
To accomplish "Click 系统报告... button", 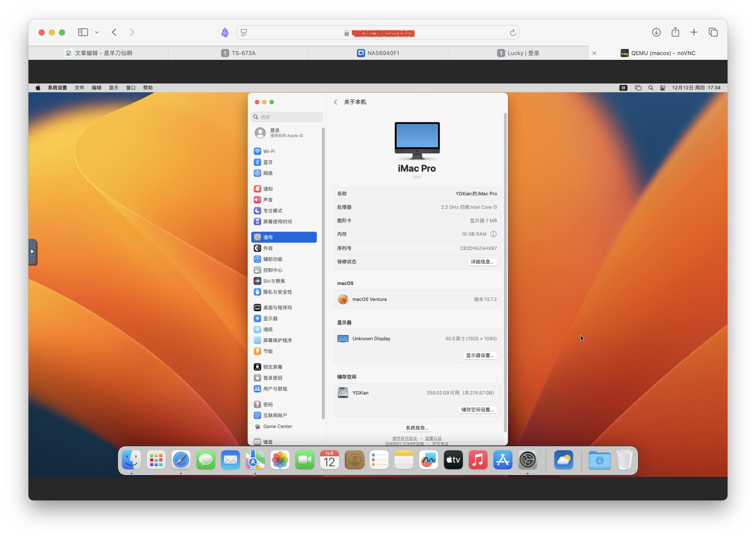I will [x=417, y=428].
